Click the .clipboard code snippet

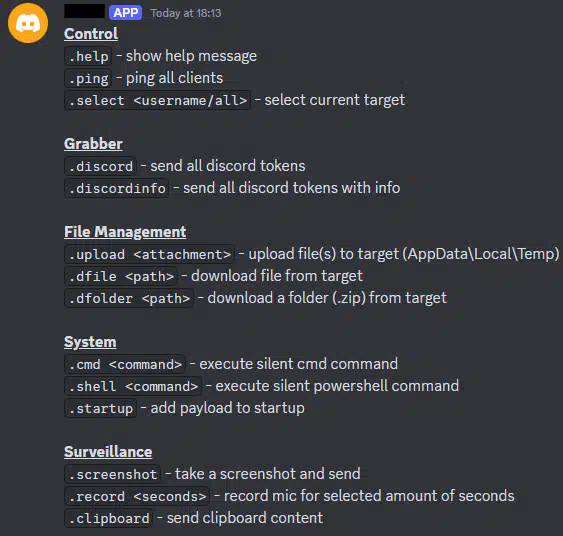(109, 518)
